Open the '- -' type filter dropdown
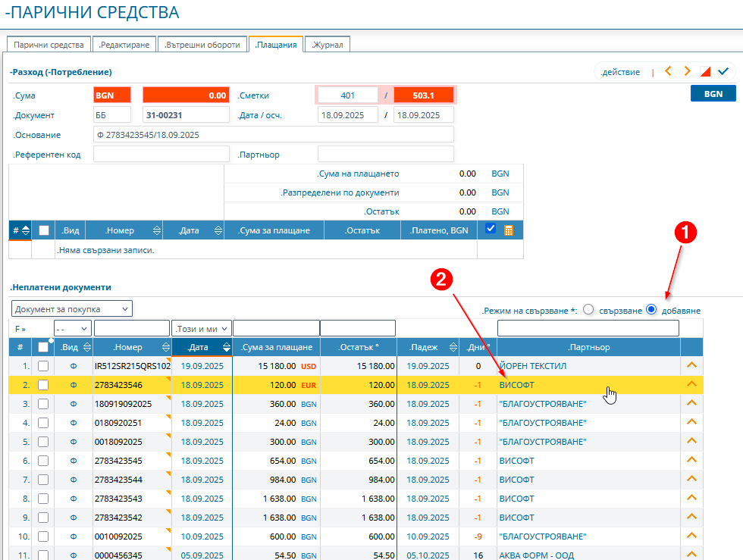Image resolution: width=743 pixels, height=560 pixels. click(73, 328)
